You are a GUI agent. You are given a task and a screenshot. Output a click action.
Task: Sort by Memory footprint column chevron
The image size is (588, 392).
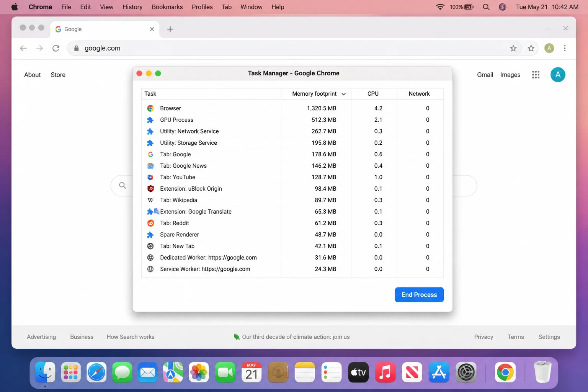click(x=344, y=94)
